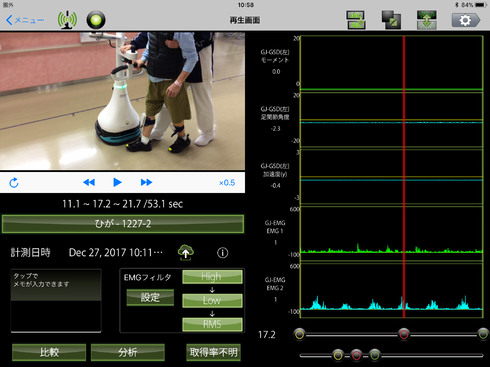Image resolution: width=490 pixels, height=367 pixels.
Task: Select the yellow handle on lower range slider
Action: 338,355
